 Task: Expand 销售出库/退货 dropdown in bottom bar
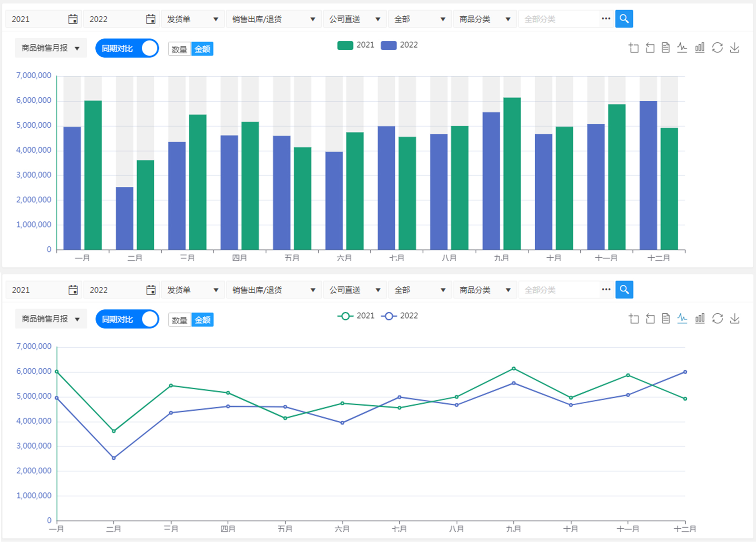point(274,290)
